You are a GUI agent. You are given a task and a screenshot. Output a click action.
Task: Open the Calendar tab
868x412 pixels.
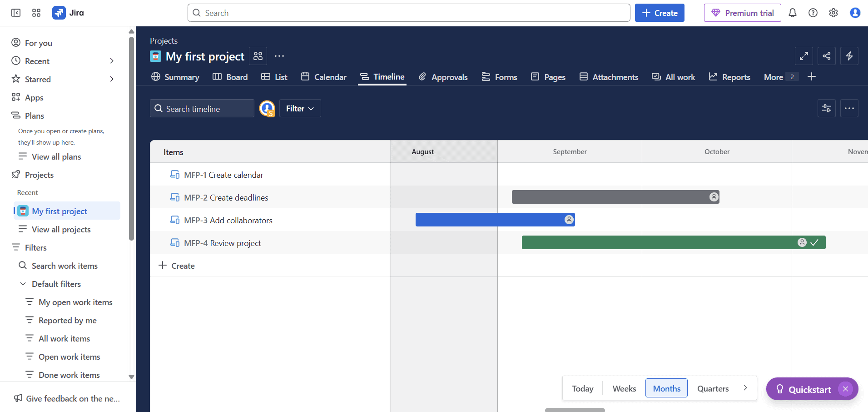tap(324, 77)
